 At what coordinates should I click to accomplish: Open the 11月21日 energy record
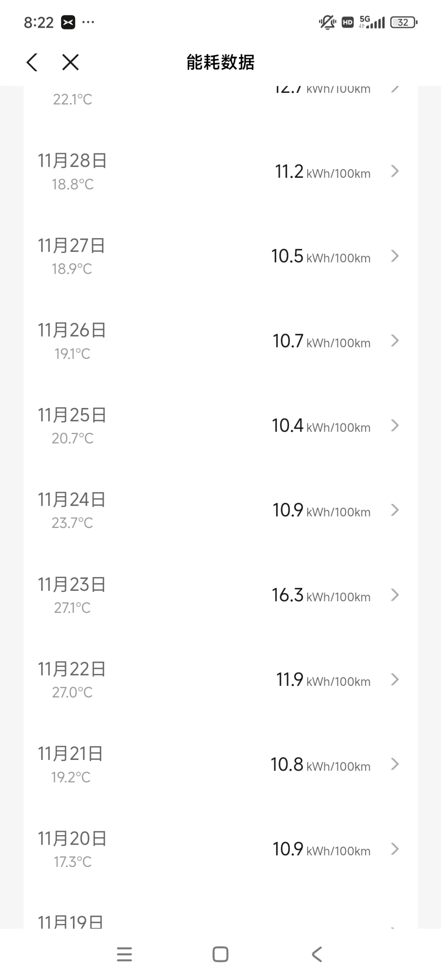click(220, 764)
